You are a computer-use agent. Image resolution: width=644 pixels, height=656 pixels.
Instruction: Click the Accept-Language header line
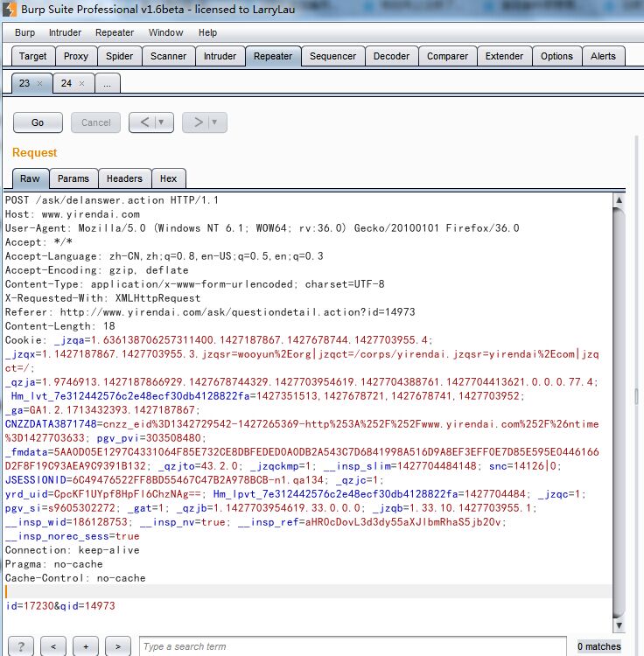pos(164,256)
